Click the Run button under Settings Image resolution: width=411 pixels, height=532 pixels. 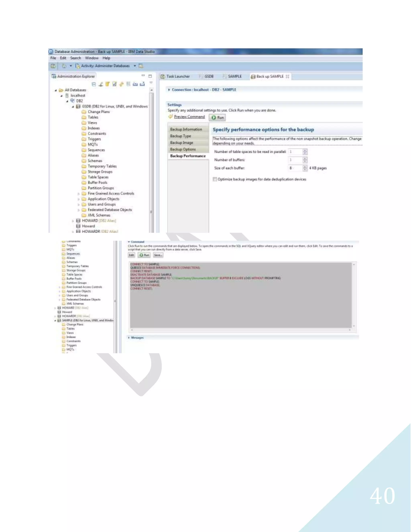217,117
